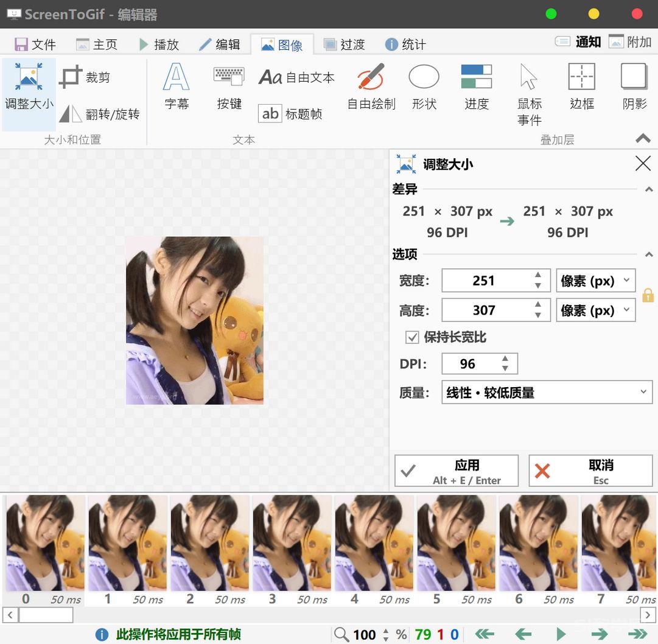Open the 按键 keystrokes overlay tool
658x644 pixels.
(228, 85)
